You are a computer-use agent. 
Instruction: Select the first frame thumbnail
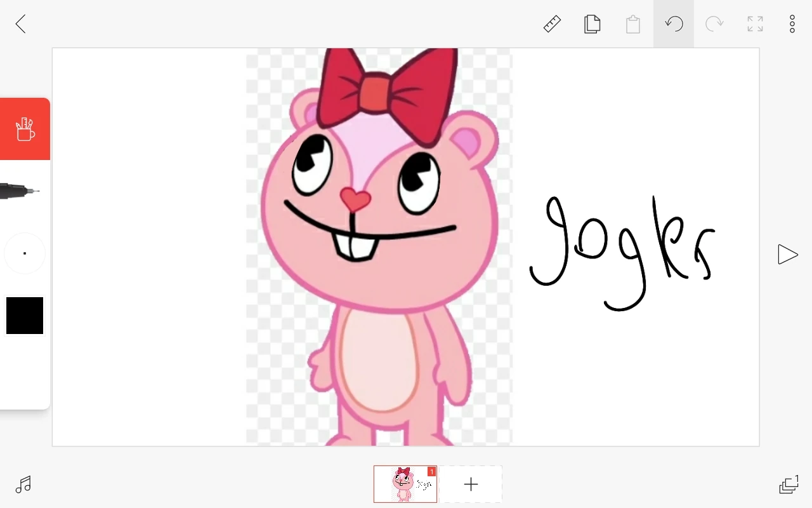pos(405,484)
